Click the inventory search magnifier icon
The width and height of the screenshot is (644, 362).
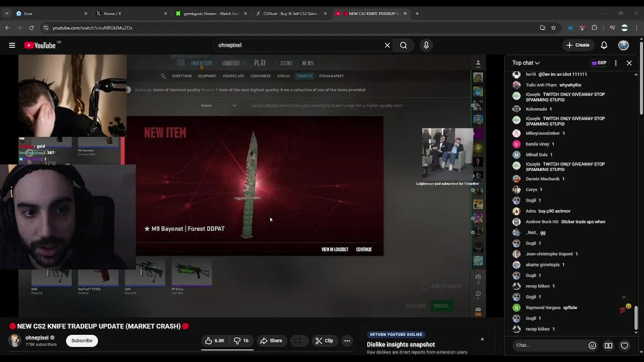tap(163, 76)
